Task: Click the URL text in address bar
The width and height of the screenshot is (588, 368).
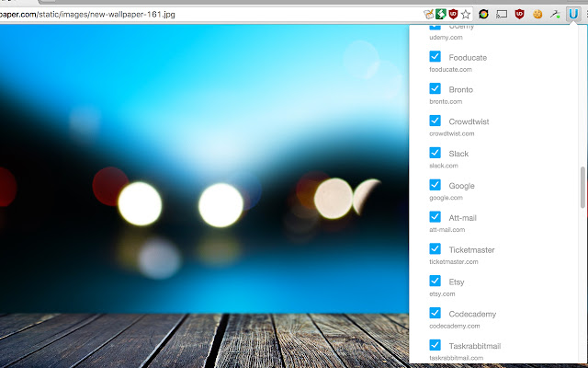Action: 87,15
